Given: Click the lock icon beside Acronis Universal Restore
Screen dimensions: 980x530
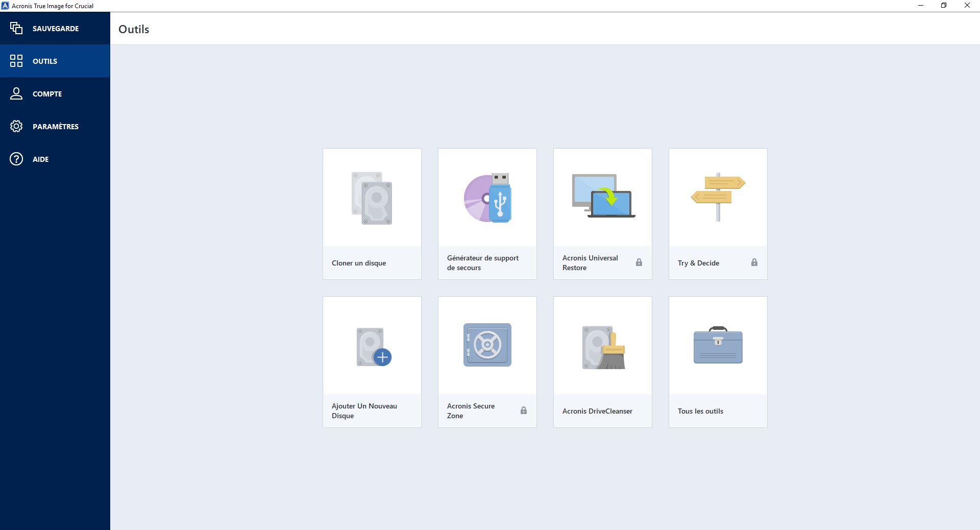Looking at the screenshot, I should pos(639,262).
